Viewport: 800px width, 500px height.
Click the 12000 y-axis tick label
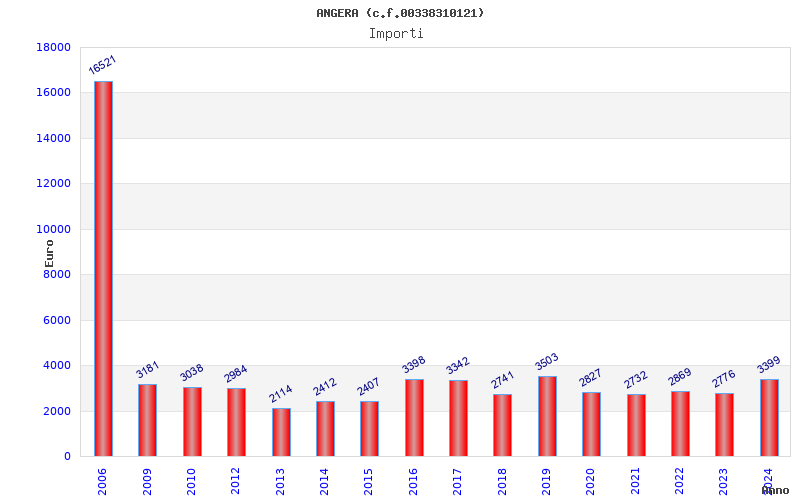54,183
